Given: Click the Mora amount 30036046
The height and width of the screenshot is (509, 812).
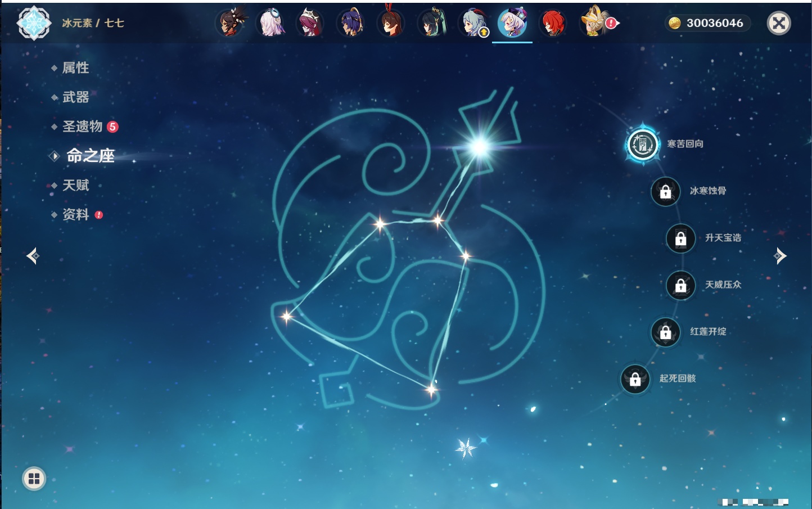Looking at the screenshot, I should pyautogui.click(x=715, y=23).
